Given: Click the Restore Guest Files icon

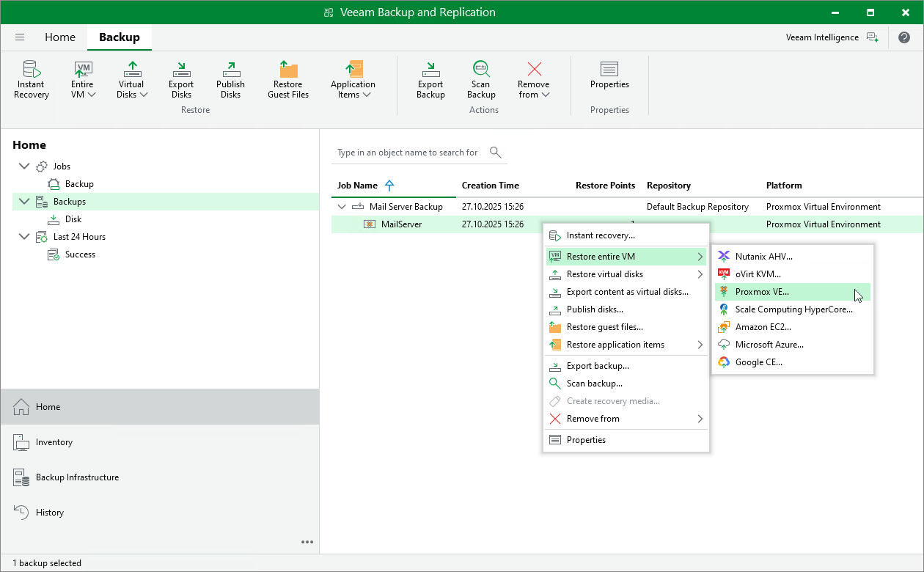Looking at the screenshot, I should coord(288,79).
